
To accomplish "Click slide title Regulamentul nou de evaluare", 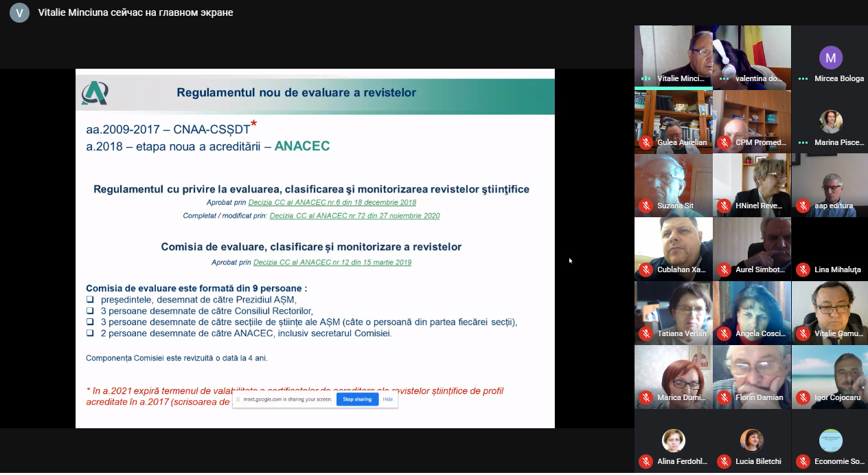I will [x=297, y=92].
